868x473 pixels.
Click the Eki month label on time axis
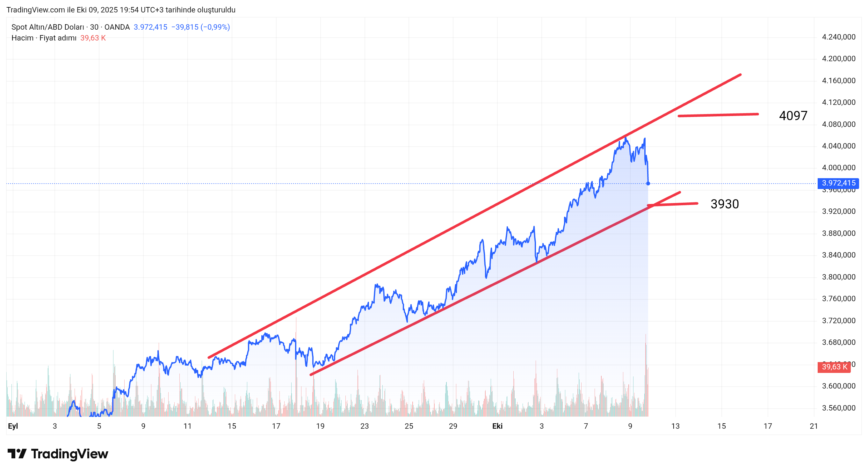[497, 426]
